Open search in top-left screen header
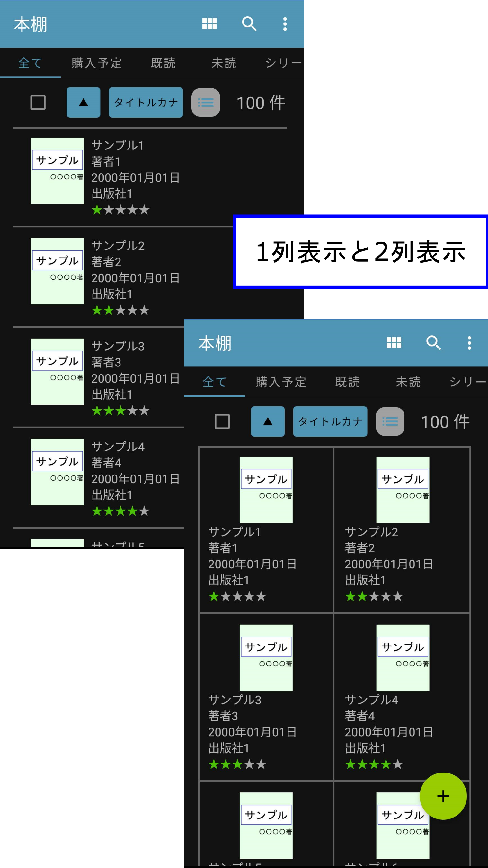Image resolution: width=488 pixels, height=868 pixels. click(x=249, y=24)
